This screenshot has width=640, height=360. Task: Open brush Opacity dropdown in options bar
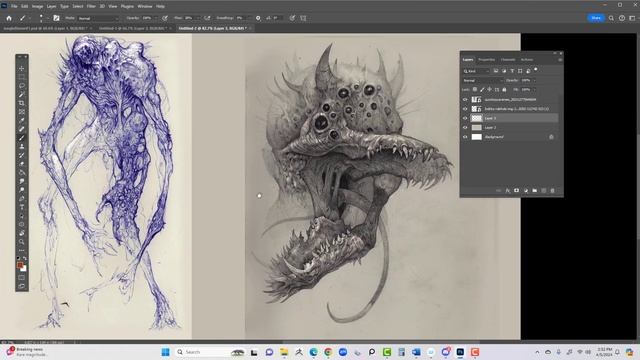156,18
